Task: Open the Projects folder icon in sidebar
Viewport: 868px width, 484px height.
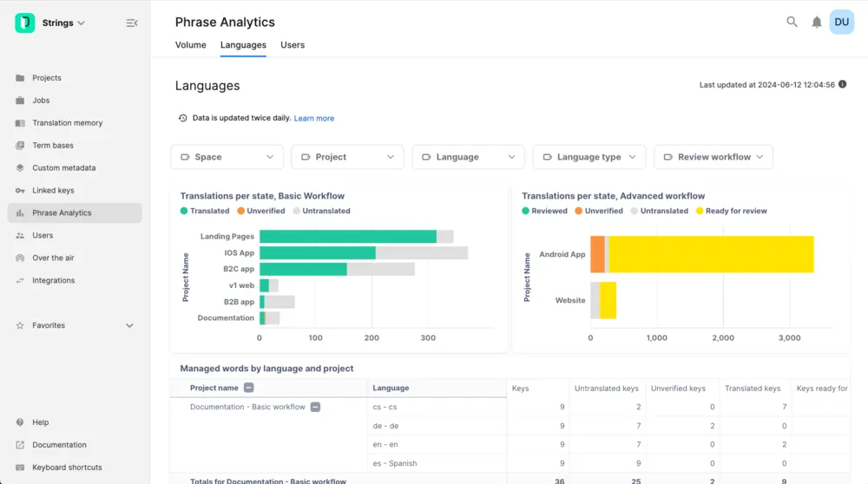Action: pos(20,78)
